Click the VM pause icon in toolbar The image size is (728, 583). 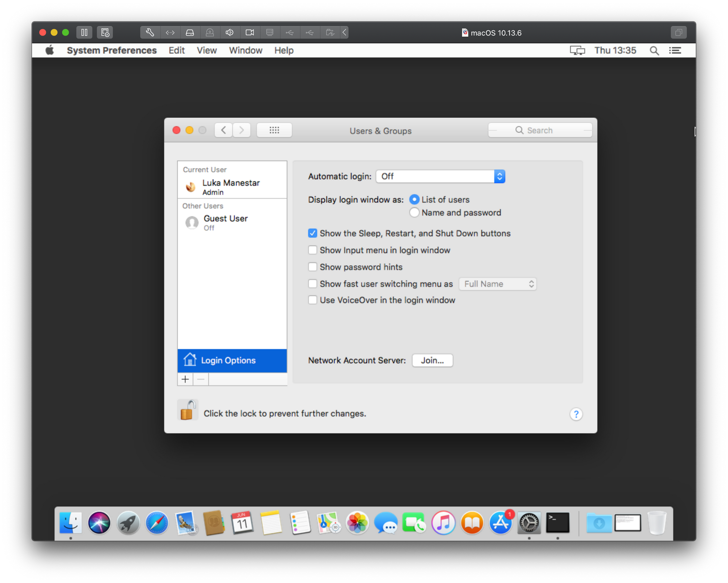pyautogui.click(x=84, y=32)
